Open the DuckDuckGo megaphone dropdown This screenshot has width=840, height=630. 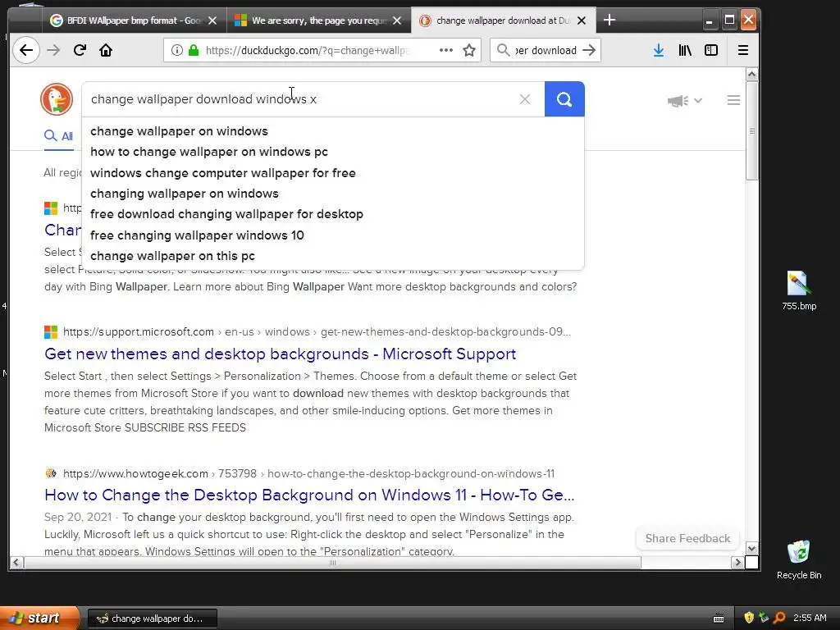pos(685,100)
